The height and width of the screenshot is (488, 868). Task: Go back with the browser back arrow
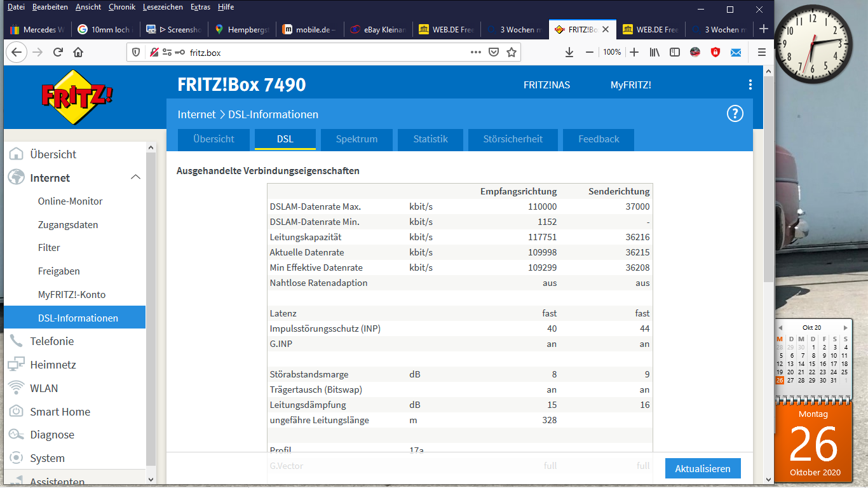pos(16,52)
